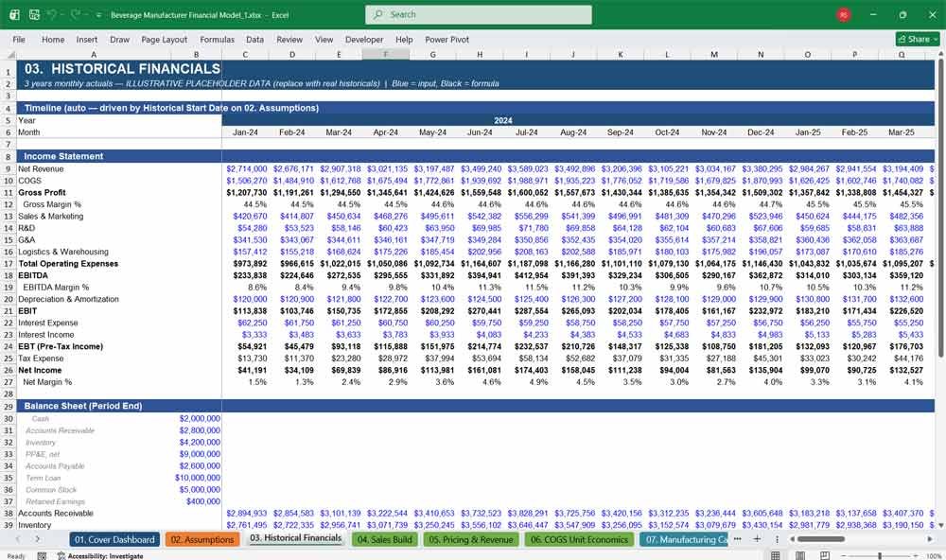Select the Net Revenue row label
Image resolution: width=946 pixels, height=560 pixels.
click(41, 169)
